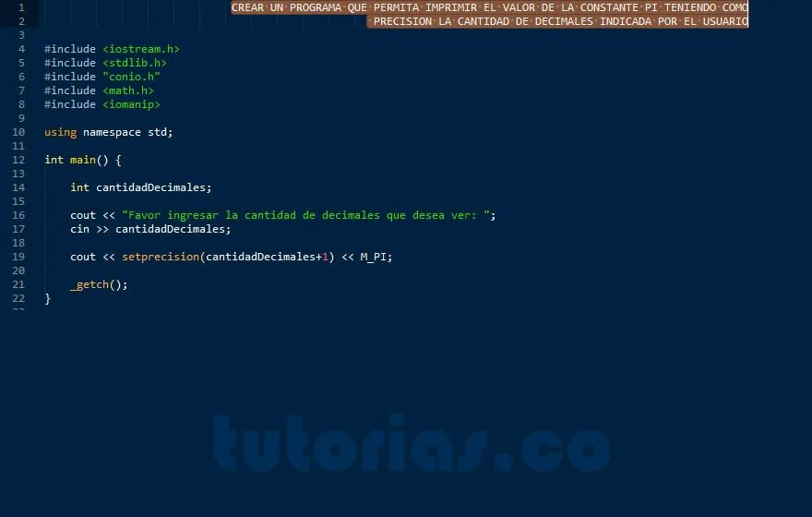Screen dimensions: 812x517
Task: Click the iostream.h include text
Action: (x=141, y=49)
